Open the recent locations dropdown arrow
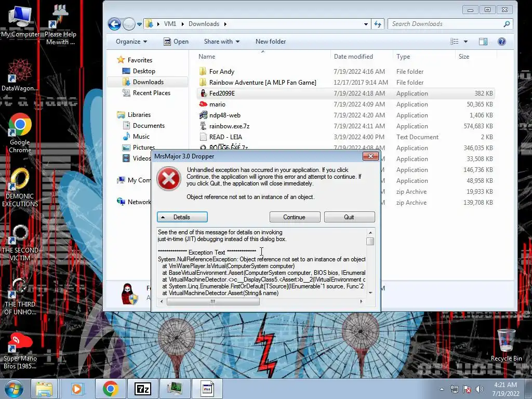The height and width of the screenshot is (399, 532). 139,24
